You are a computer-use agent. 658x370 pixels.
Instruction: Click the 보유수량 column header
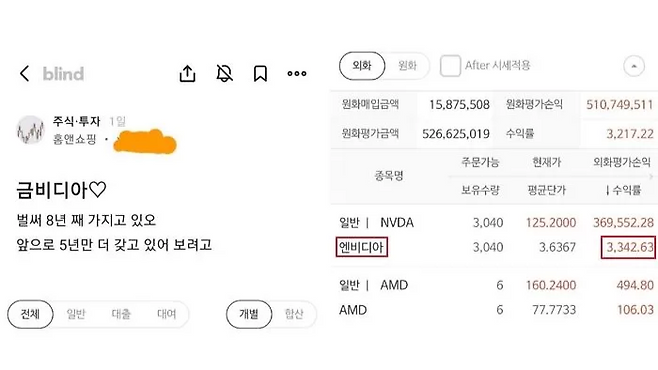[480, 190]
